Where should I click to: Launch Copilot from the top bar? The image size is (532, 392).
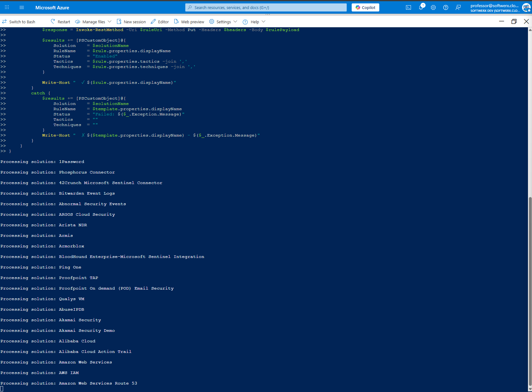(365, 7)
